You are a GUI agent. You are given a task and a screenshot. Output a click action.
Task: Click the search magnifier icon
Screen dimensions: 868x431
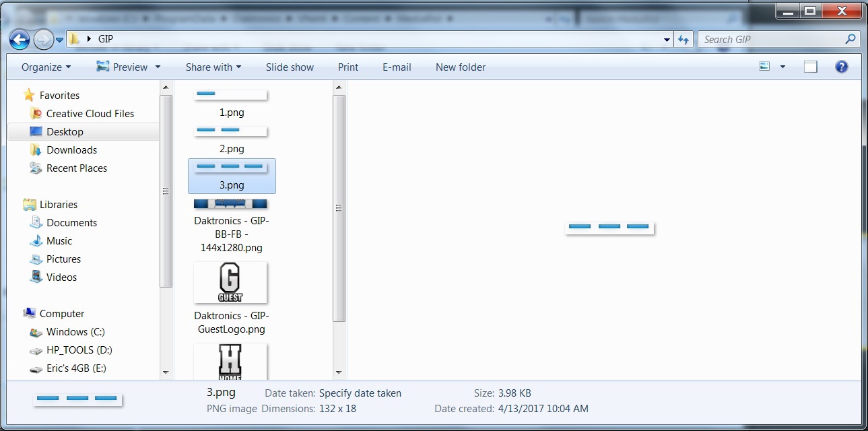tap(850, 40)
